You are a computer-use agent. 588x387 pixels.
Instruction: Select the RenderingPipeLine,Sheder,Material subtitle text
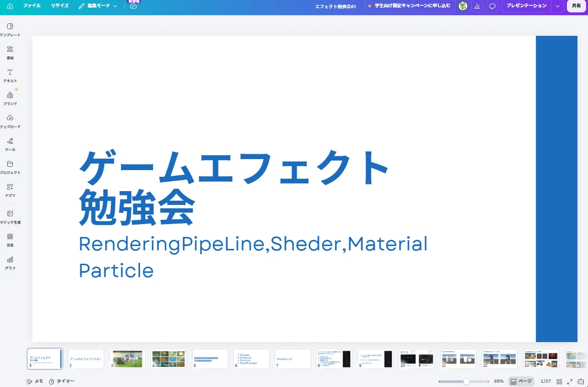tap(253, 257)
